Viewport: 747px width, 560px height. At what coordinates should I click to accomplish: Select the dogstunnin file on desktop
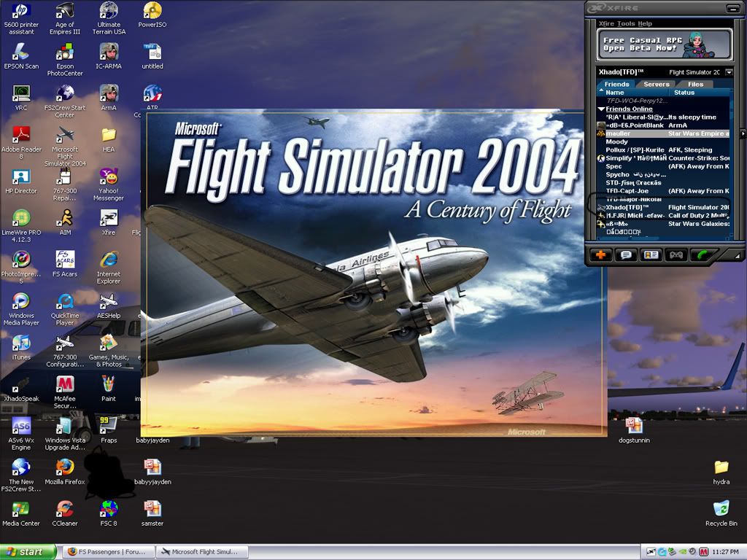[x=634, y=430]
